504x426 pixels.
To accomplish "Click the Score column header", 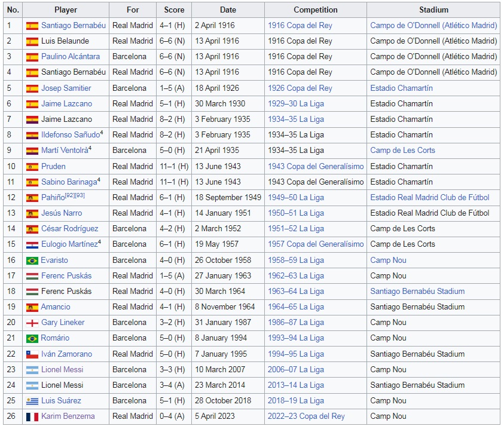I will (x=174, y=10).
